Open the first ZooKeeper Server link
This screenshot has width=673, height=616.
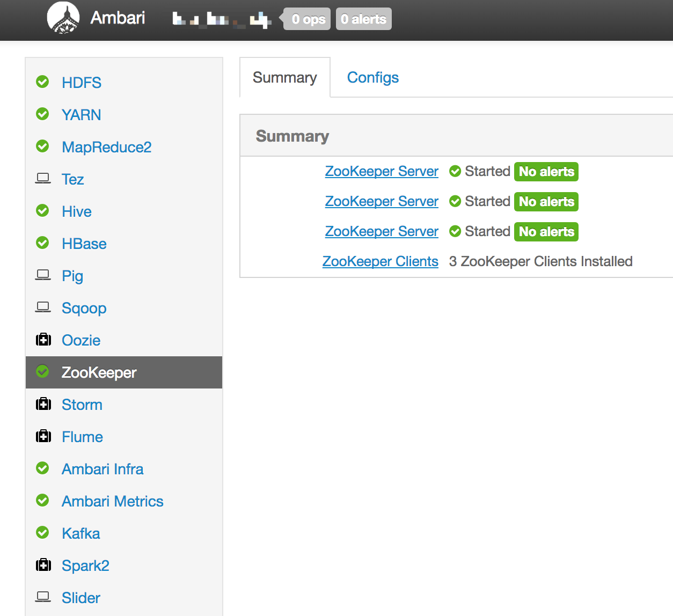(382, 171)
